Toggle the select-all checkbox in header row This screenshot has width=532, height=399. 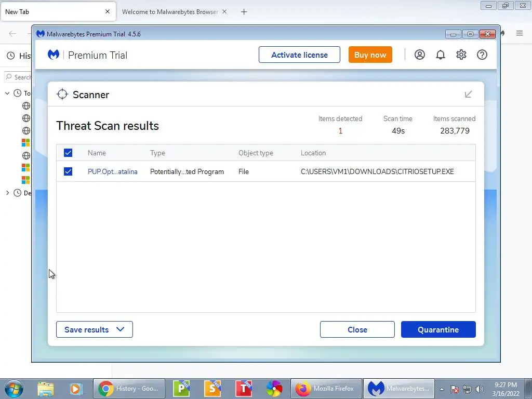(68, 153)
